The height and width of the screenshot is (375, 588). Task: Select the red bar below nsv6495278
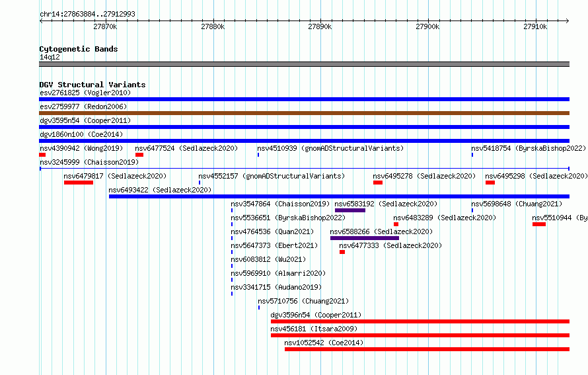[378, 183]
